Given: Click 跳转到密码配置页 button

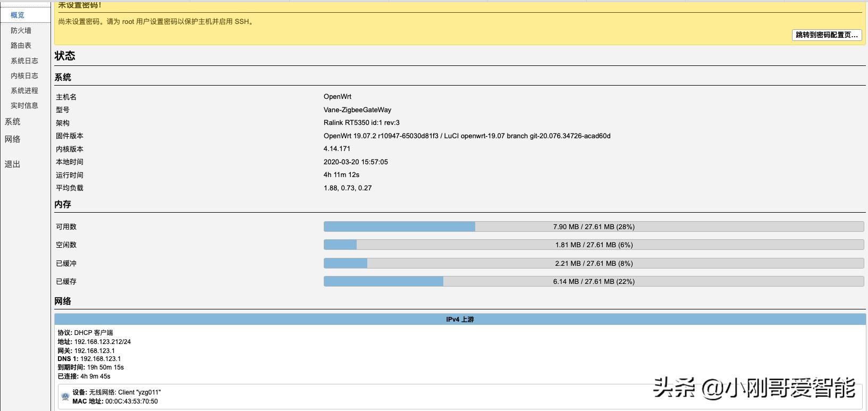Looking at the screenshot, I should click(x=827, y=35).
